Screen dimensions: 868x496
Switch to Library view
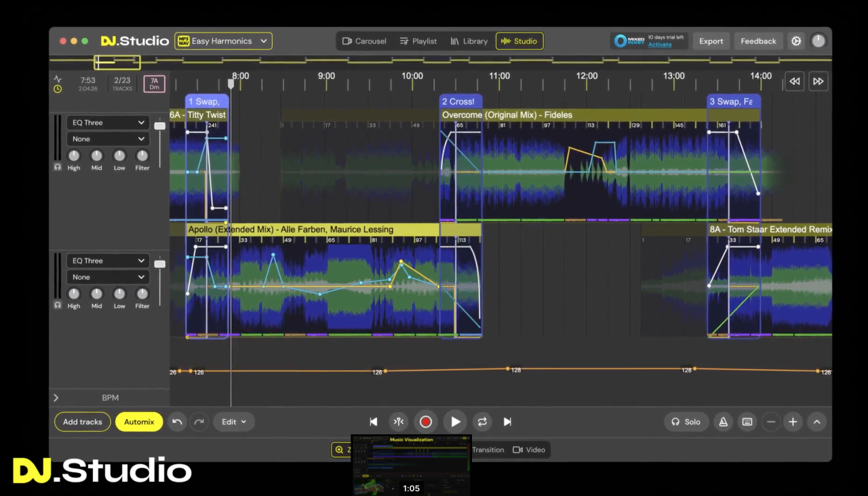[x=469, y=41]
